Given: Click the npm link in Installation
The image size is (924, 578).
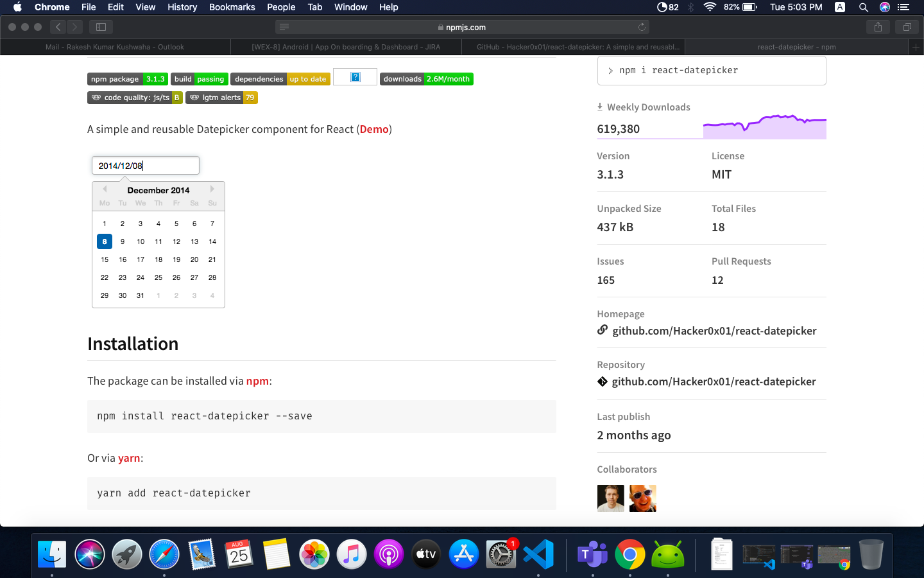Looking at the screenshot, I should point(257,381).
